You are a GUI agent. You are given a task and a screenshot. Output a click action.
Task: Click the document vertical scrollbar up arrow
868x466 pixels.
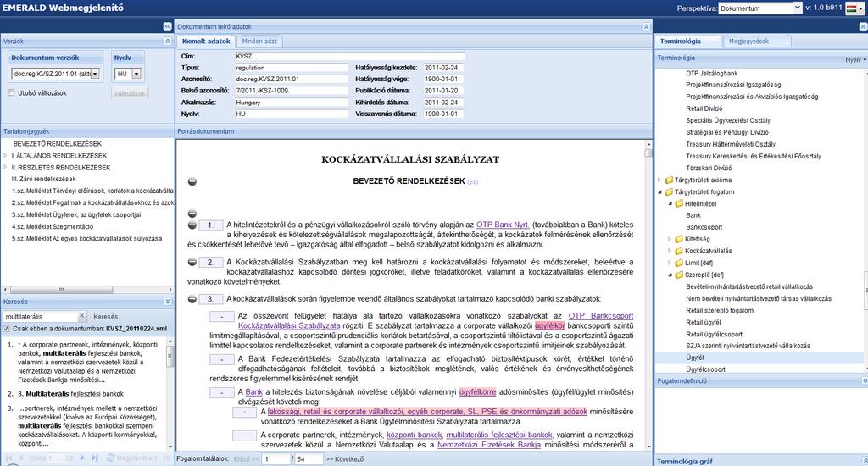point(648,144)
